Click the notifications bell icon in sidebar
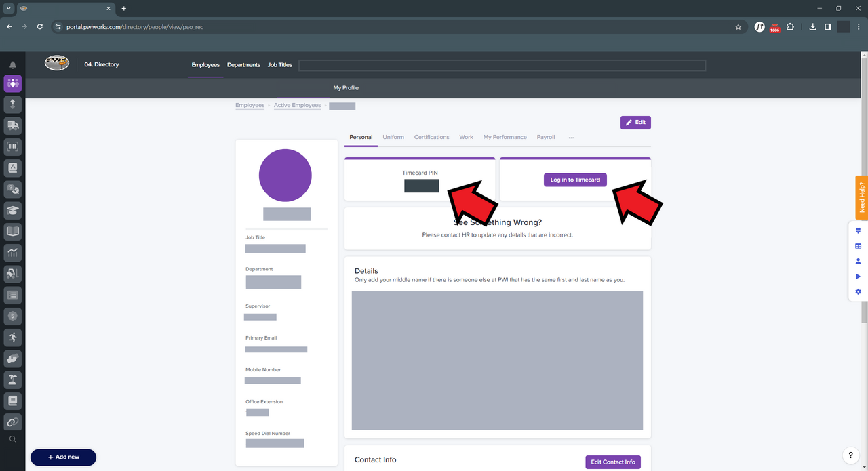Screen dimensions: 868x471 tap(12, 65)
